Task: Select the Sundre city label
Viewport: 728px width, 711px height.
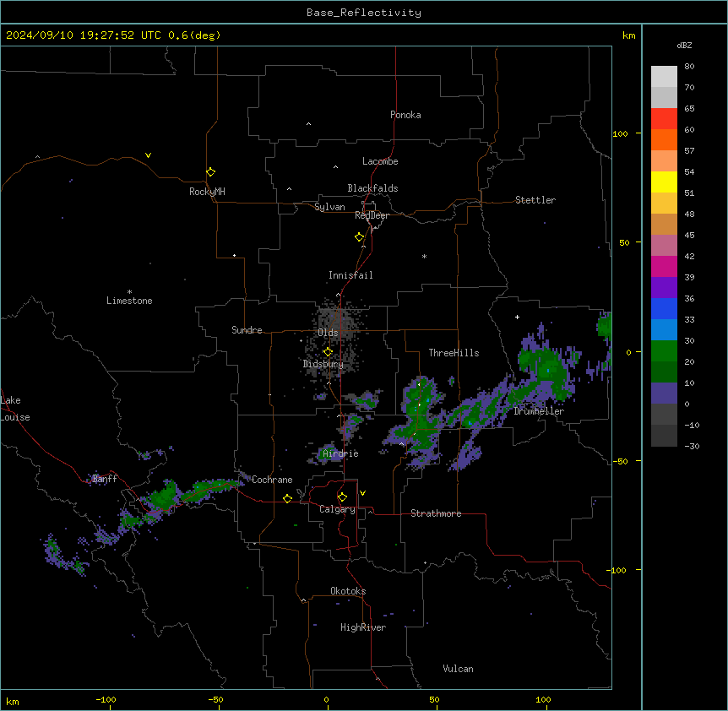Action: pos(247,330)
